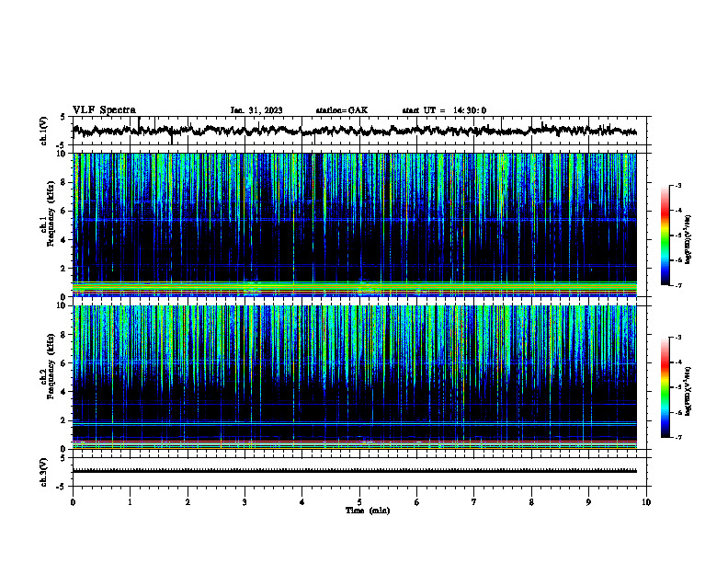
Task: Click the ch.1(V) axis label
Action: pos(43,131)
